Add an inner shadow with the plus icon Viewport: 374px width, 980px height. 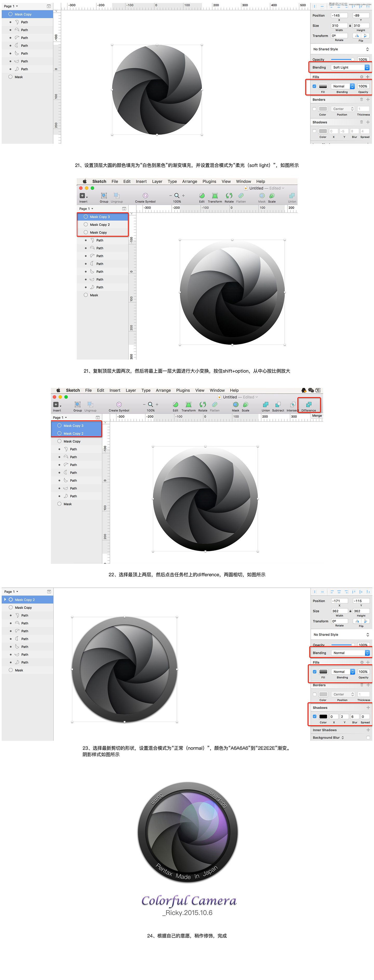pos(368,730)
